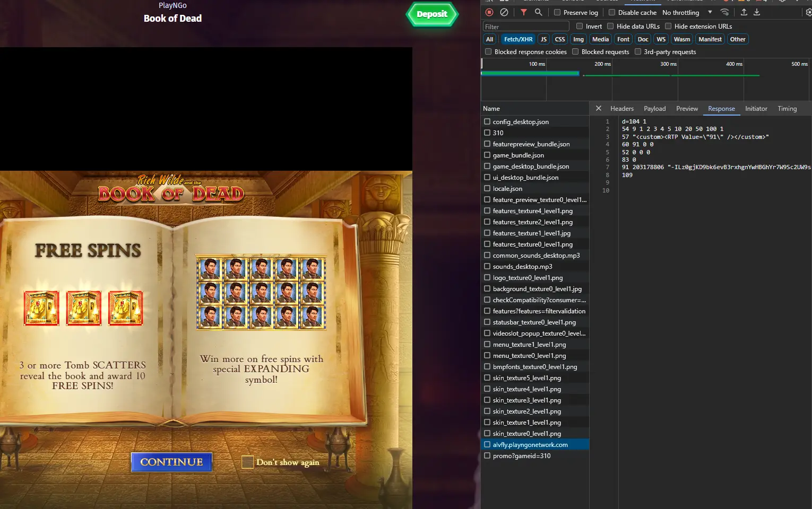
Task: Filter requests by Other type
Action: click(x=738, y=39)
